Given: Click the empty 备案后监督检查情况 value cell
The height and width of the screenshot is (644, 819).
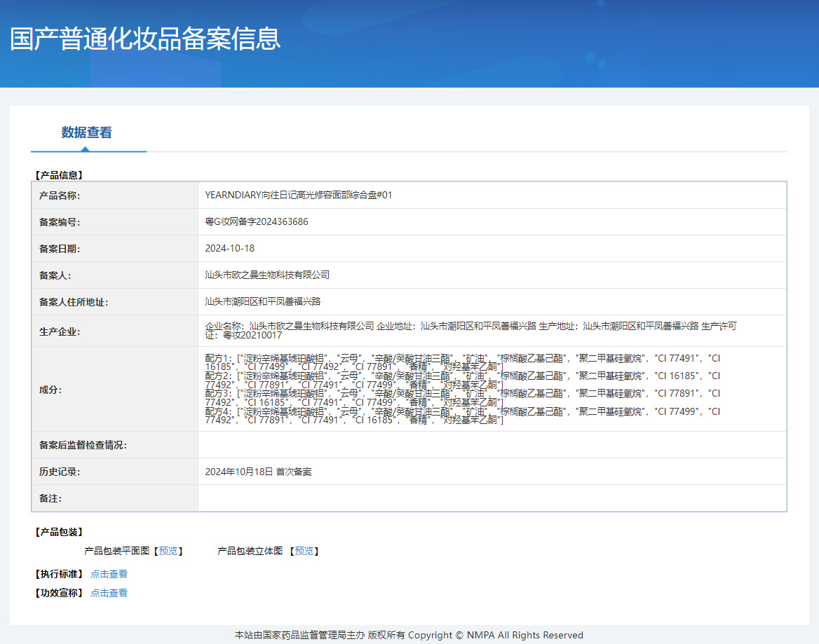Looking at the screenshot, I should pyautogui.click(x=491, y=445).
